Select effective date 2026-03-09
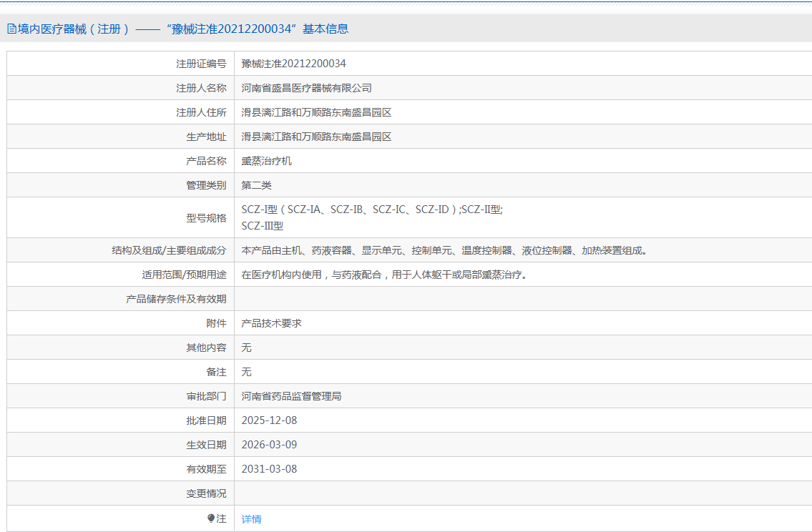Viewport: 812px width, 532px height. [x=269, y=445]
